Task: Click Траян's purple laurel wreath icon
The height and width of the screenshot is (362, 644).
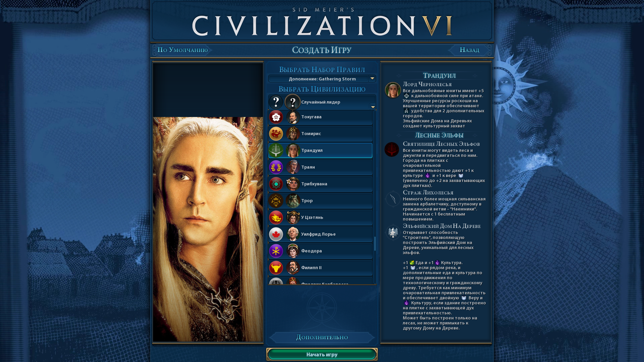Action: [x=276, y=167]
